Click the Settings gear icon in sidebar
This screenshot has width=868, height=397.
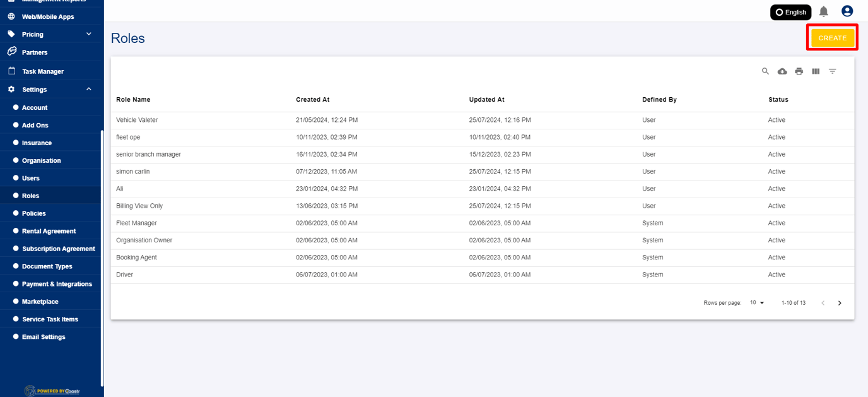click(11, 90)
